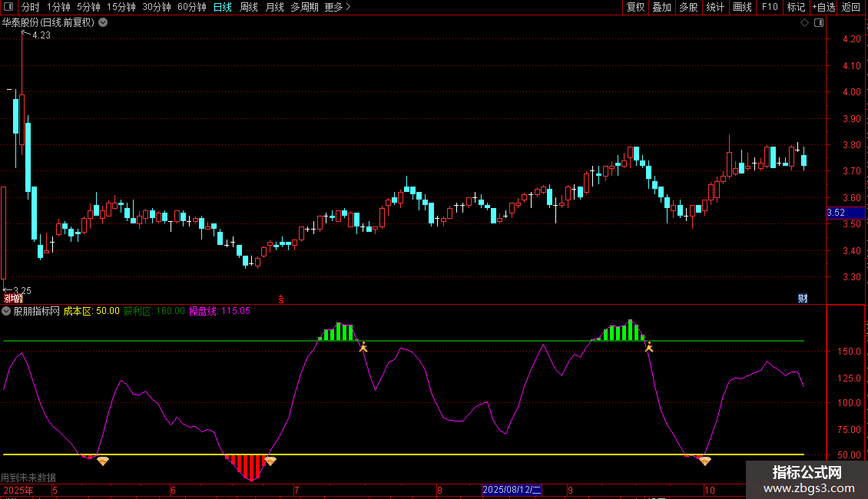
Task: Click the 股朋指标网 indicator name
Action: tap(37, 311)
